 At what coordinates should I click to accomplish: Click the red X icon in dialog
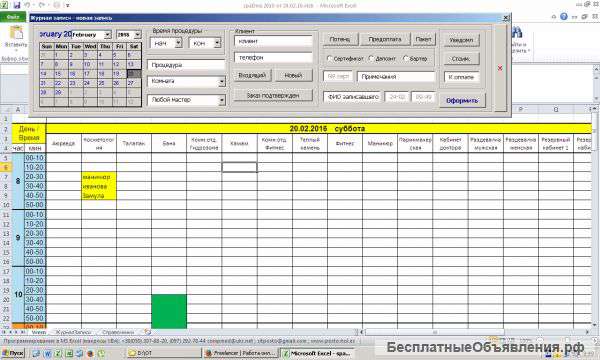[x=500, y=68]
